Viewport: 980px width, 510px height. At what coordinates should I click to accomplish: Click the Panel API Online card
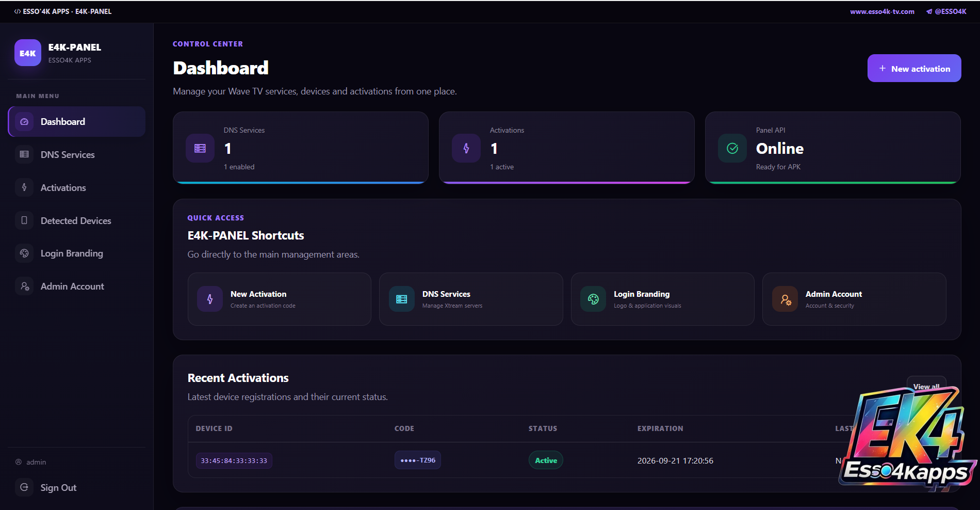pos(833,148)
